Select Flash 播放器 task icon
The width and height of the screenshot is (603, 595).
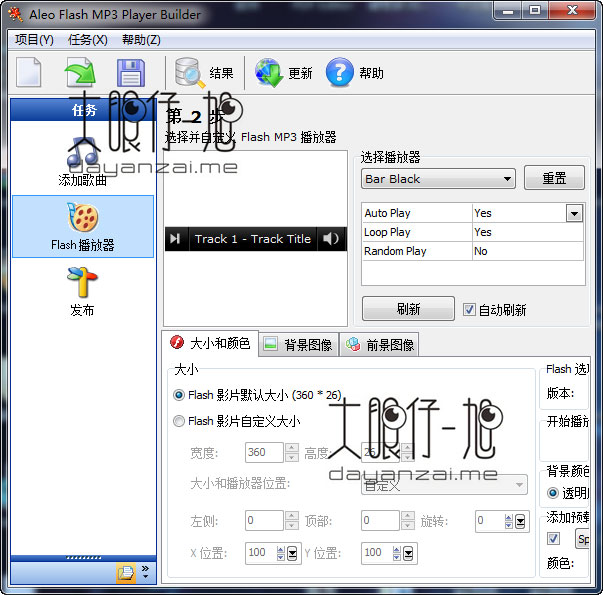(83, 226)
